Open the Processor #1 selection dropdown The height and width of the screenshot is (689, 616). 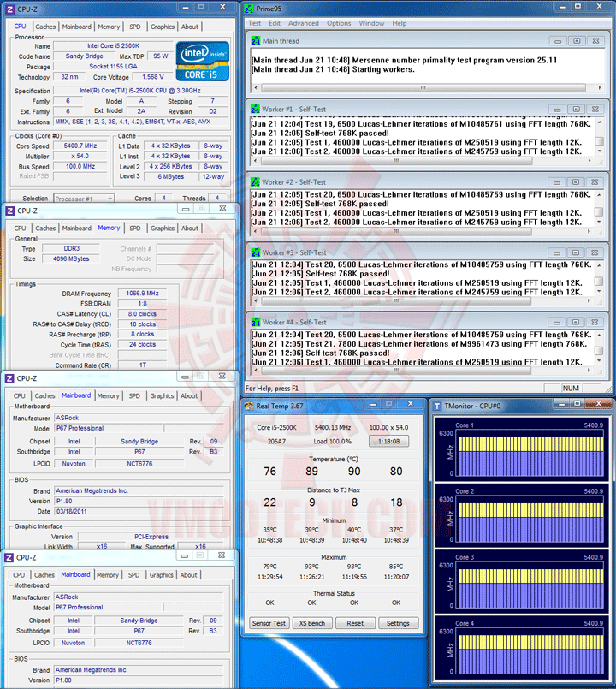click(x=84, y=199)
